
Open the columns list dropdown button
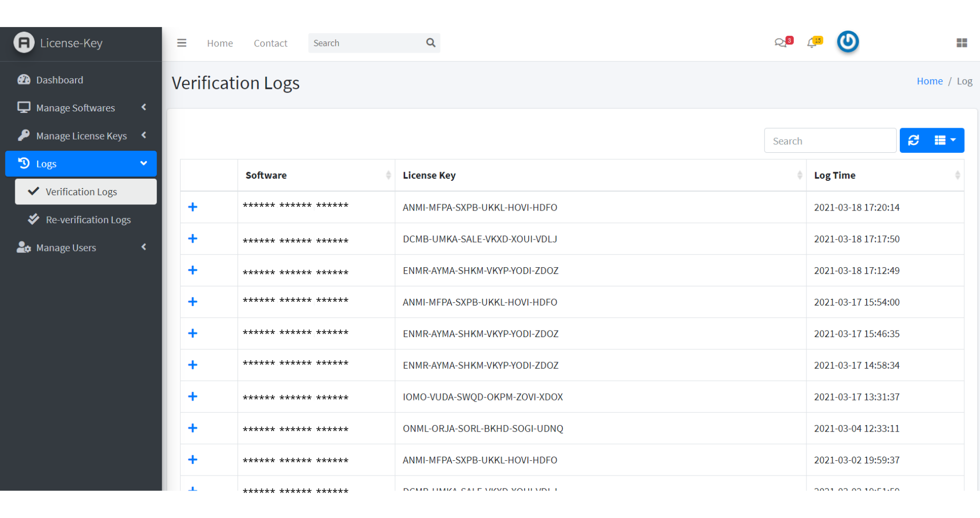[x=945, y=140]
